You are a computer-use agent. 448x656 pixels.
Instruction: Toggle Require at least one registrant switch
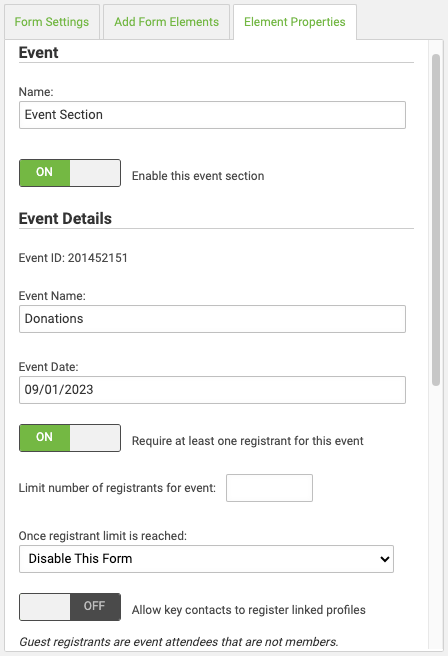pos(70,438)
